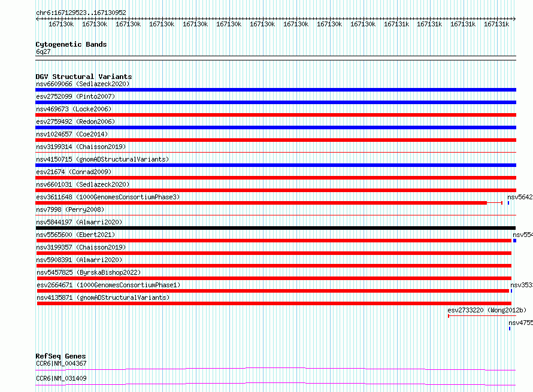Open nsv3199357 (Chaisson2019) label
Screen dimensions: 533x392
pyautogui.click(x=81, y=247)
